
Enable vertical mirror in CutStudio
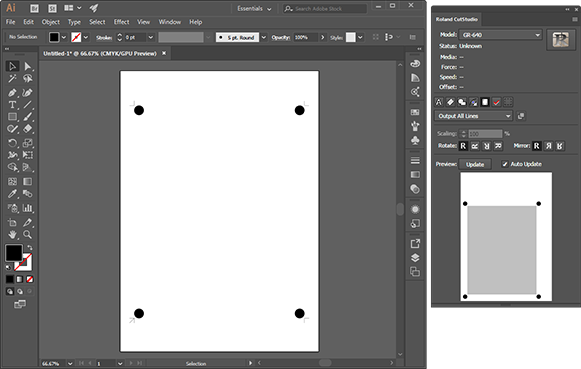[560, 146]
